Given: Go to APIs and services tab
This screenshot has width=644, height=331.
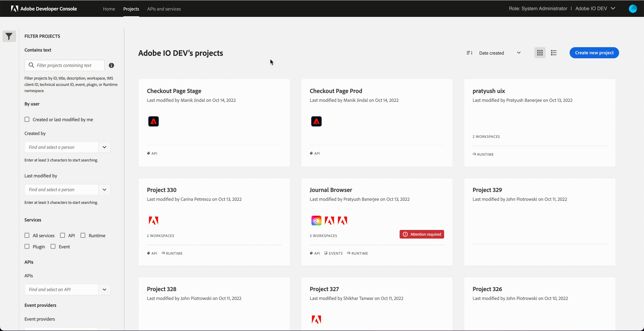Looking at the screenshot, I should [x=164, y=9].
